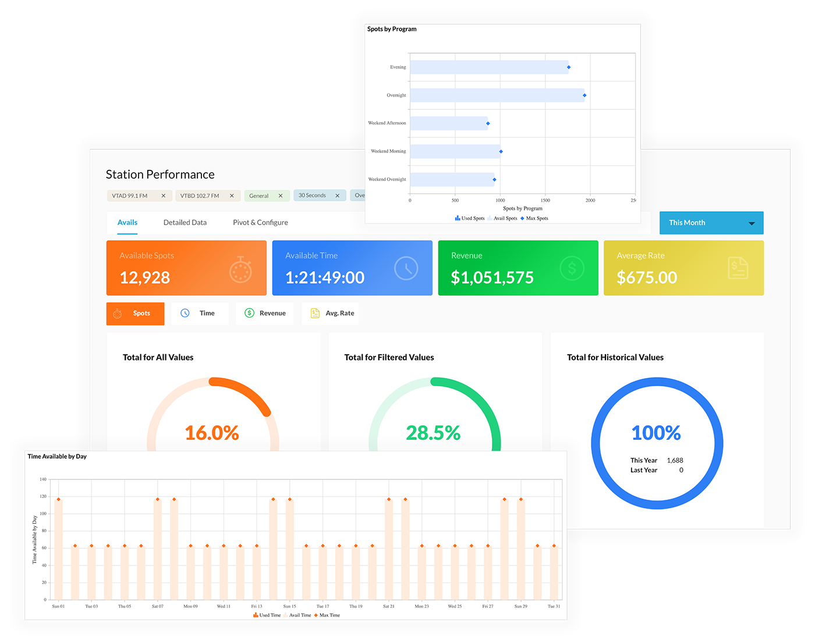Image resolution: width=815 pixels, height=644 pixels.
Task: Click the Sun 01 bar in Time Available chart
Action: pos(58,550)
